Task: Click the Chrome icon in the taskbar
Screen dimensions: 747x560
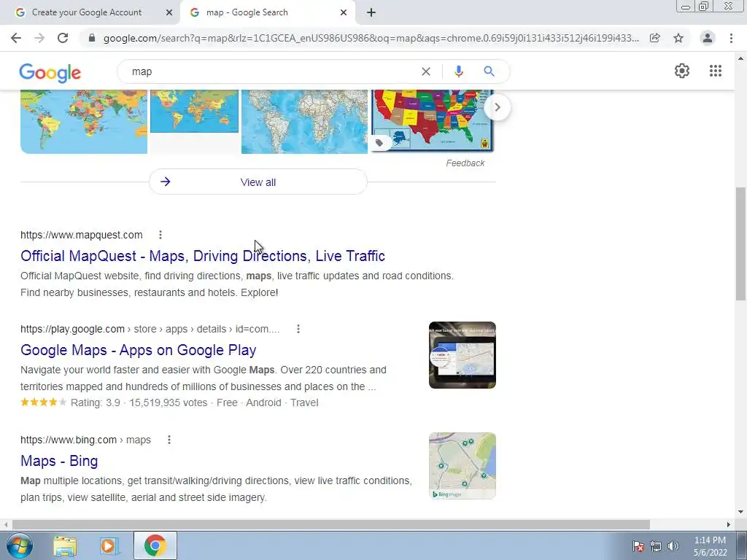Action: tap(155, 545)
